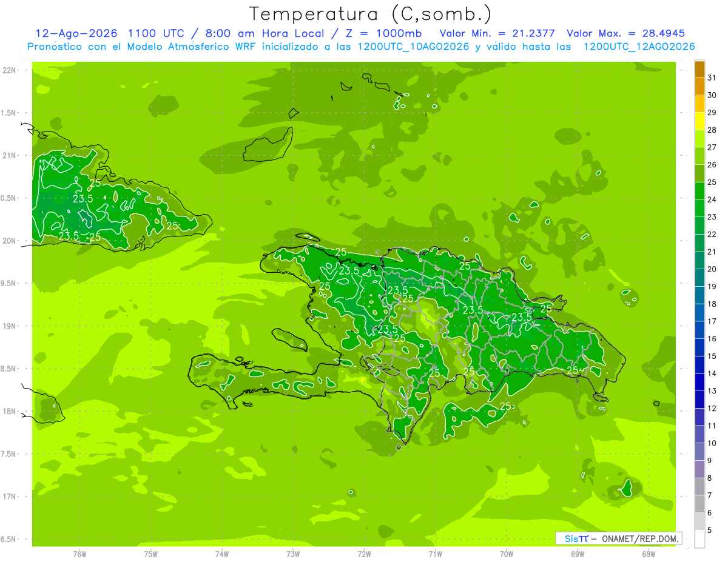The image size is (728, 562).
Task: Click the '24' colorbar scale value
Action: coord(712,199)
